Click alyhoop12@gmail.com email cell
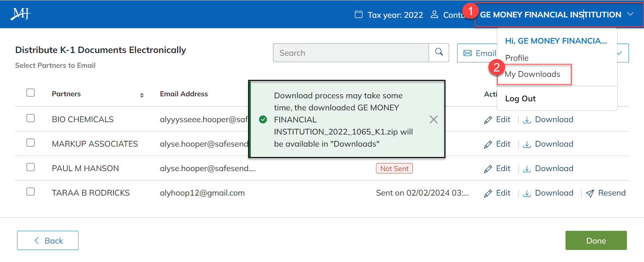This screenshot has height=262, width=644. coord(202,193)
